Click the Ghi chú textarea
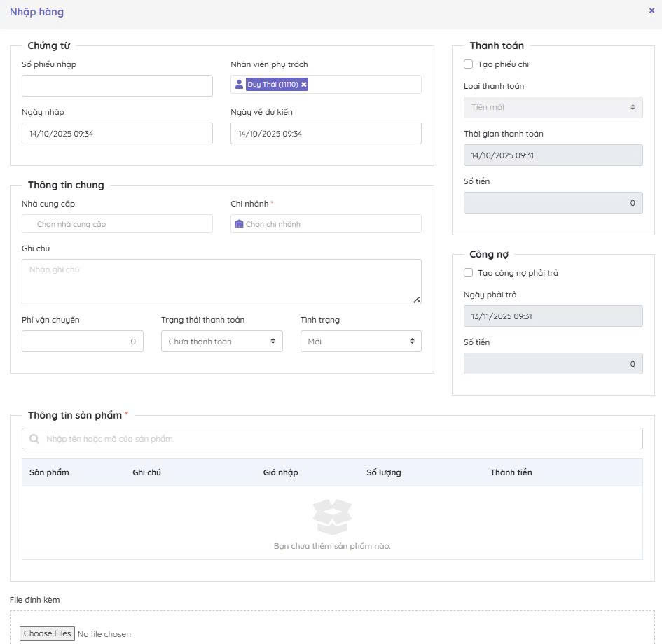 [221, 281]
